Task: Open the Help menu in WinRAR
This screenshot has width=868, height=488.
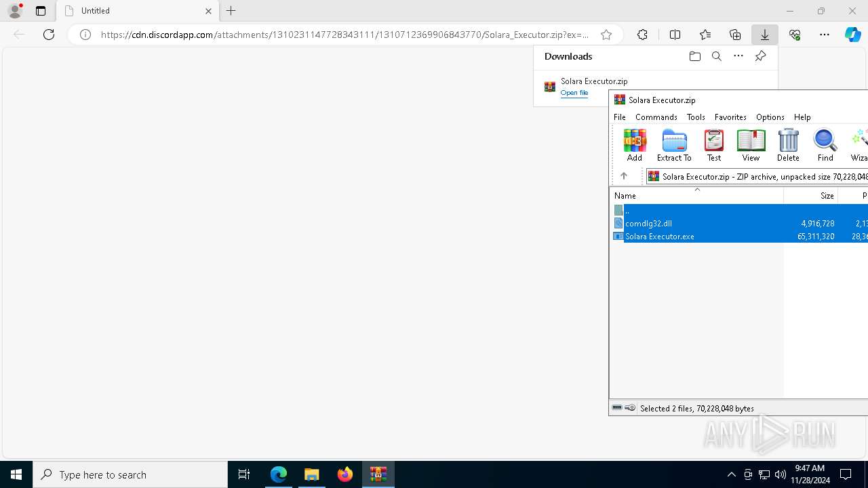Action: [x=802, y=117]
